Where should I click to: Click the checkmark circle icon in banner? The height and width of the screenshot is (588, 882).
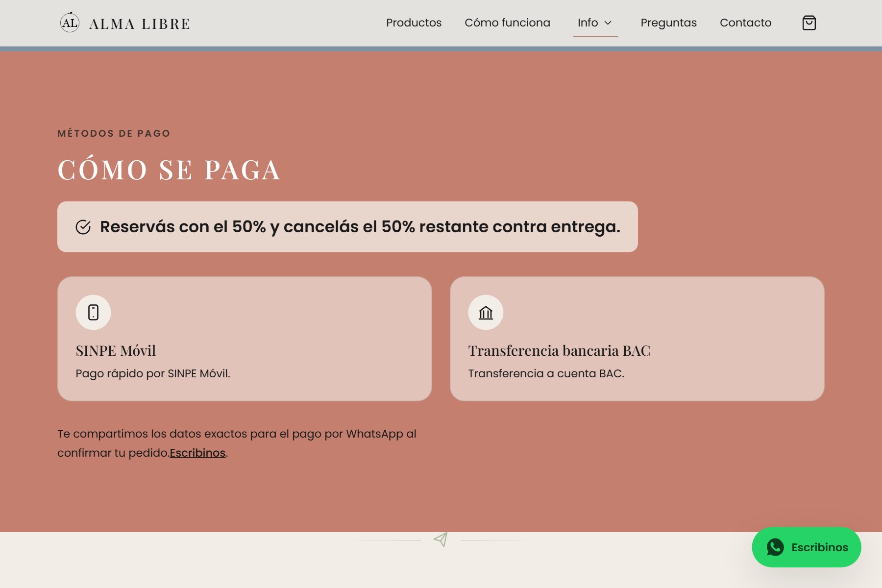pyautogui.click(x=83, y=227)
